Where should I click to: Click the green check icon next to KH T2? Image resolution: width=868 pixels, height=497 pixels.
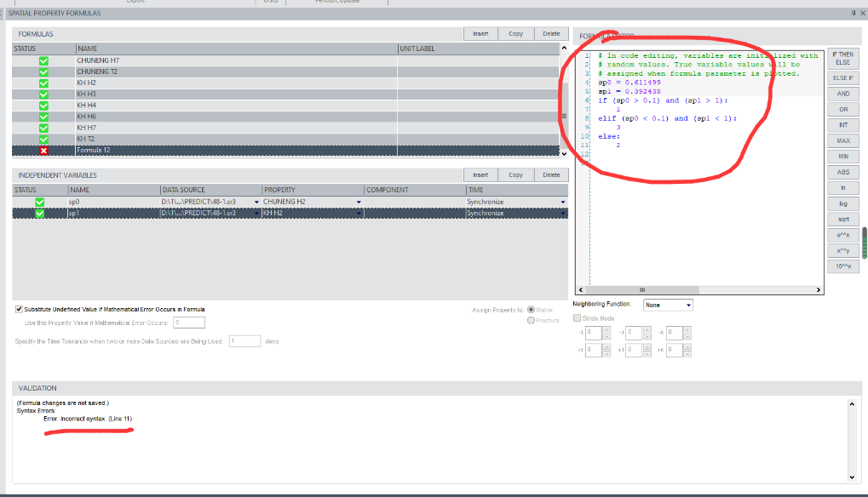(x=43, y=139)
